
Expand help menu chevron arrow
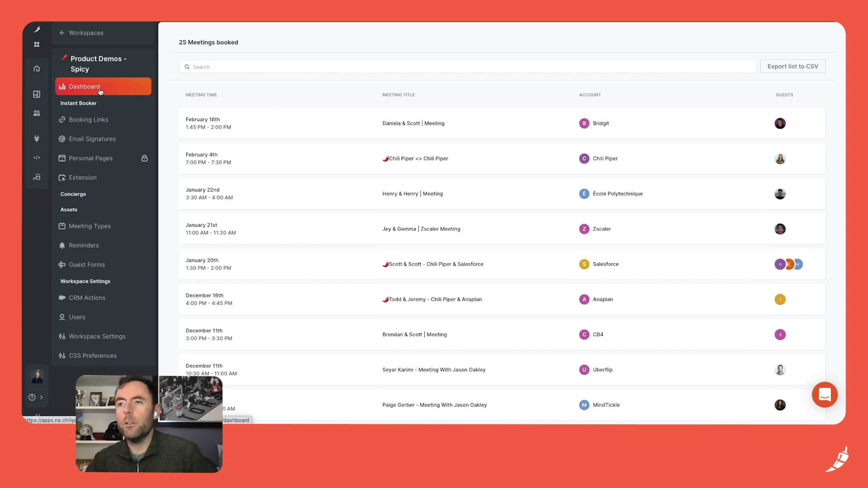pos(42,397)
